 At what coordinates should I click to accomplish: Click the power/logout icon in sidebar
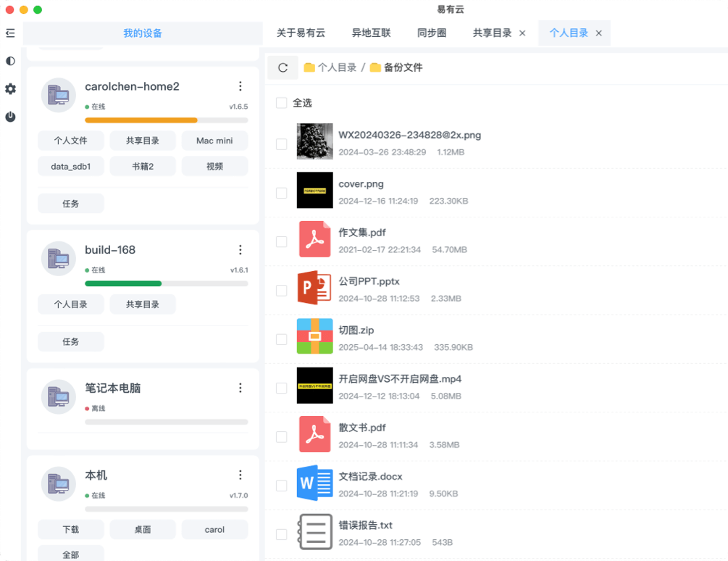tap(10, 117)
